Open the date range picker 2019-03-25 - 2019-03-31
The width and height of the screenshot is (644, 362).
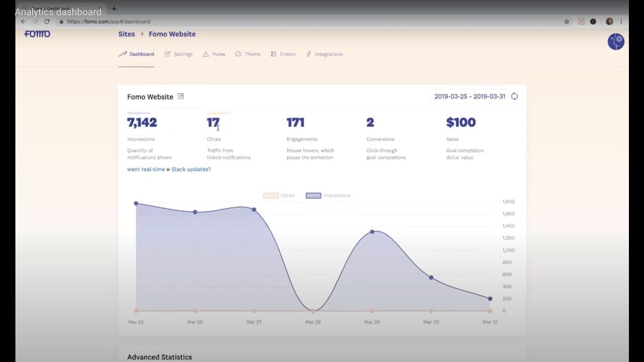pyautogui.click(x=469, y=97)
